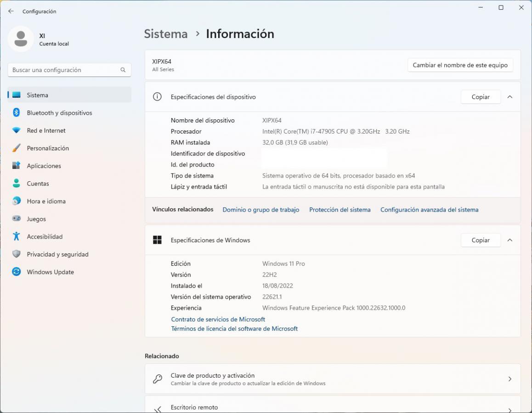Open Red e Internet wifi icon
Image resolution: width=532 pixels, height=413 pixels.
coord(17,131)
